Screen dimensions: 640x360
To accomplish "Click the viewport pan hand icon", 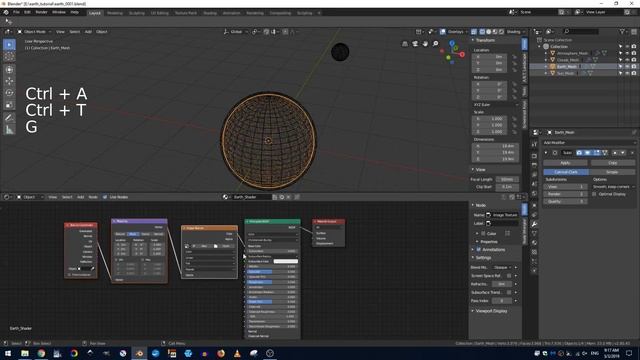I will [x=425, y=44].
